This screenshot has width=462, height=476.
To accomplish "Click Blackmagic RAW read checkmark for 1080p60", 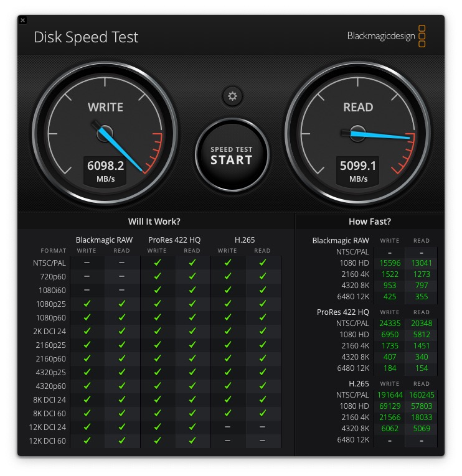I will [122, 317].
